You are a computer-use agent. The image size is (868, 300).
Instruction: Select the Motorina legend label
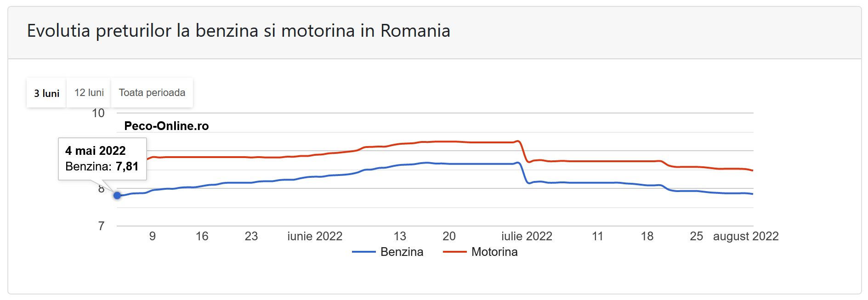click(494, 252)
